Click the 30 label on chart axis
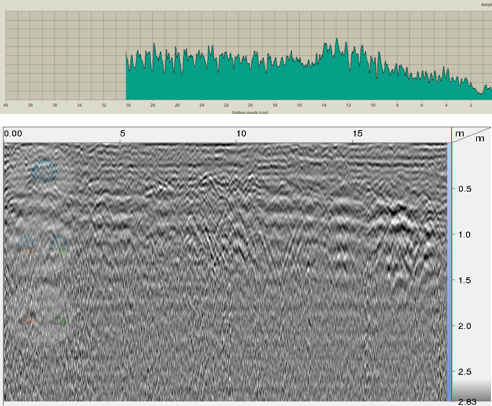Image resolution: width=492 pixels, height=406 pixels. 128,105
